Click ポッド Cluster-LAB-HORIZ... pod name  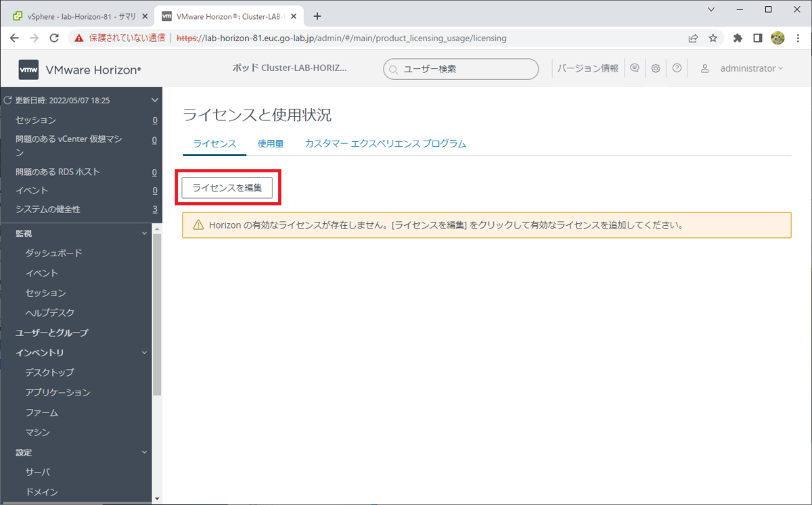(x=289, y=68)
